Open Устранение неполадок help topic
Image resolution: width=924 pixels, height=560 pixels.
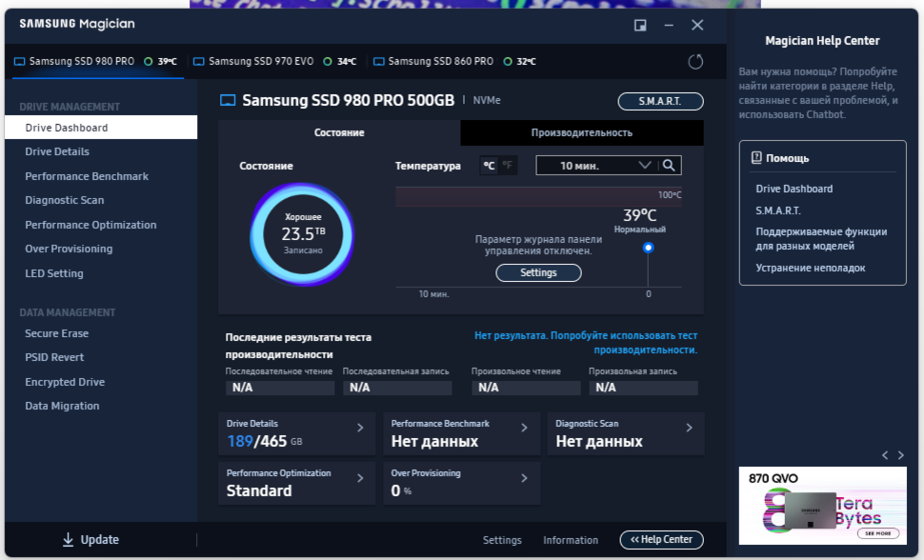[x=811, y=268]
